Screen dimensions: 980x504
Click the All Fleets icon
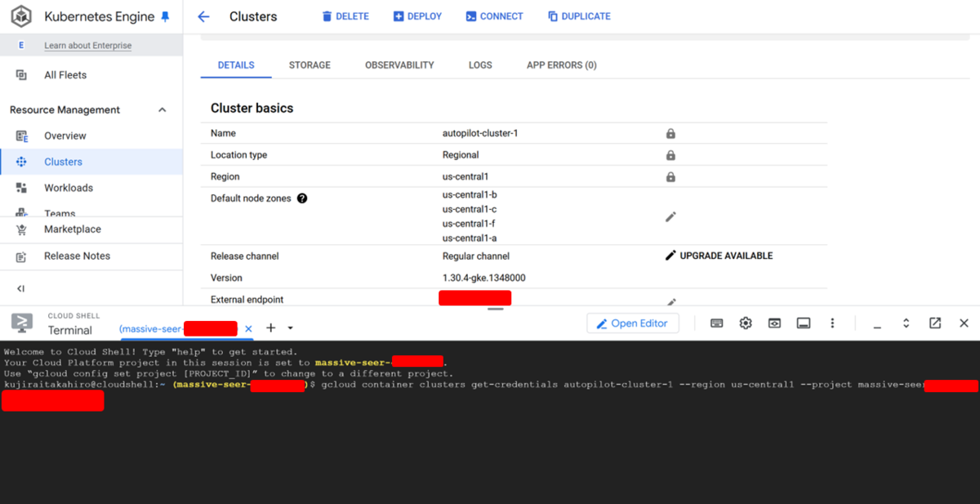[22, 75]
